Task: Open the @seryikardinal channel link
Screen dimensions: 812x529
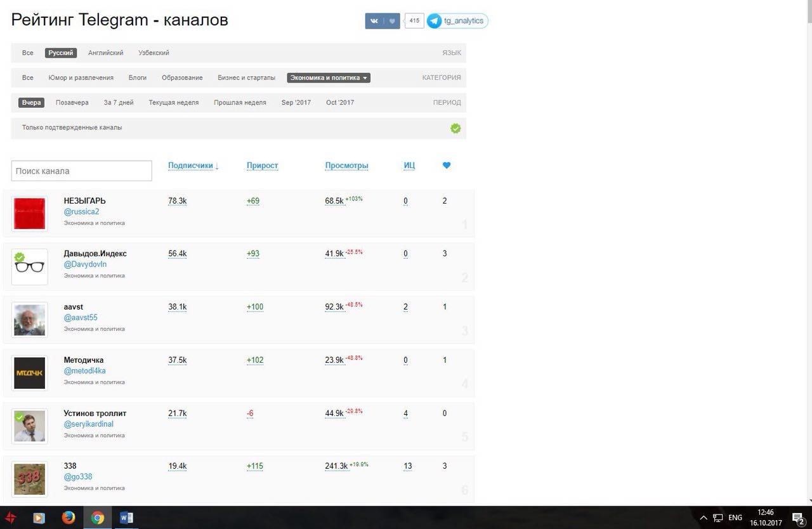Action: tap(89, 424)
